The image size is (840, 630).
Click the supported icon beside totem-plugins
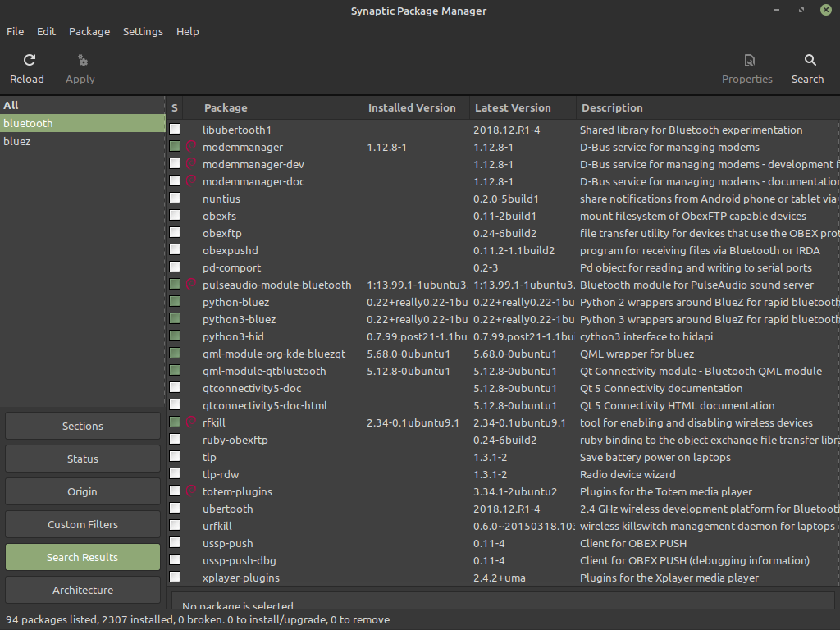pos(191,492)
